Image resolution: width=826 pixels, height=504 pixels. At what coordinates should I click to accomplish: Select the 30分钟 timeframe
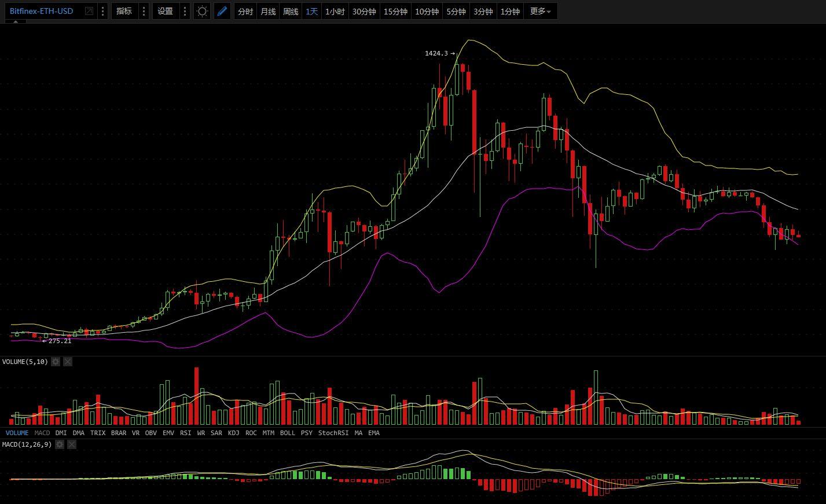pos(364,12)
